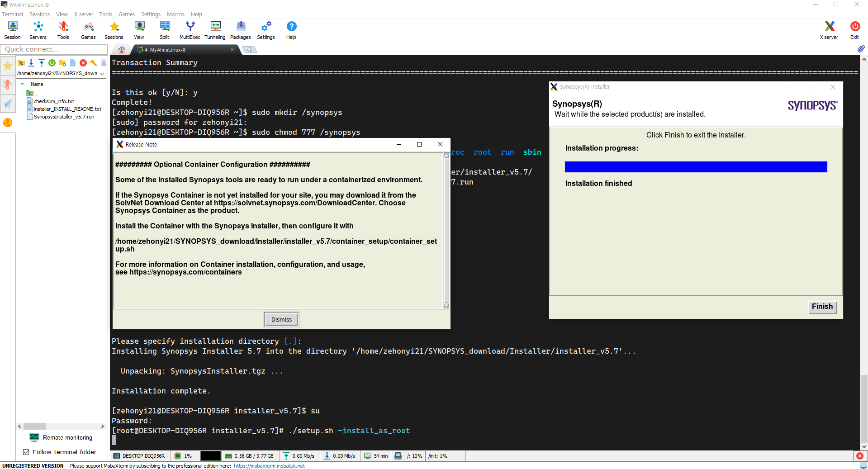
Task: Open the Terminal menu
Action: 12,14
